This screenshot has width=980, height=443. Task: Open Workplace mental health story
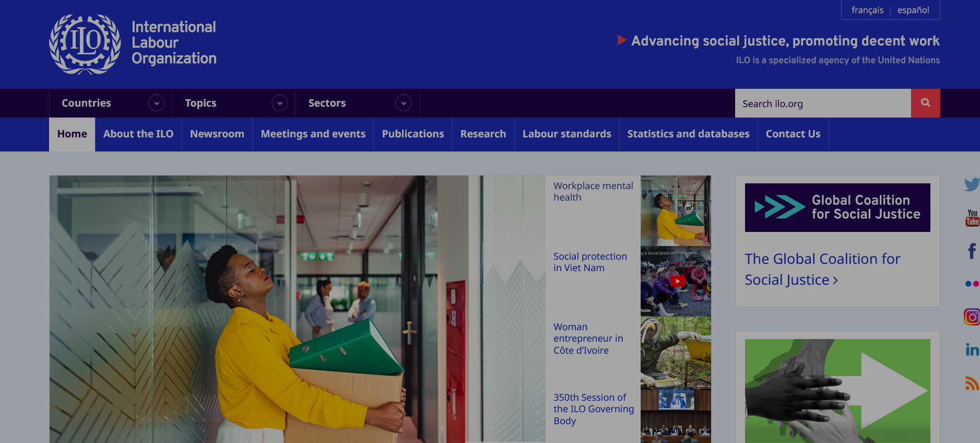(x=593, y=192)
